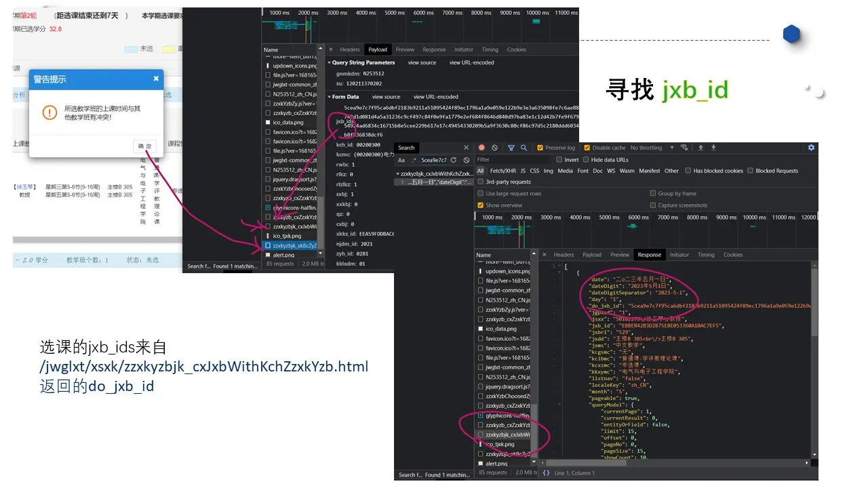
Task: Select the All request type filter
Action: (x=480, y=171)
